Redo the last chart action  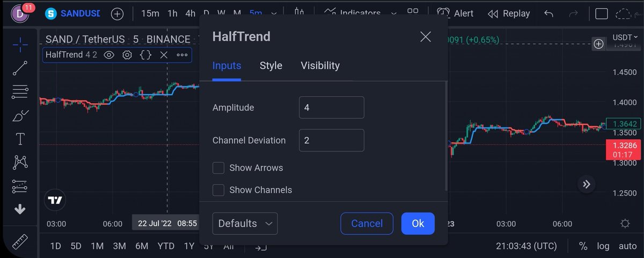[574, 13]
